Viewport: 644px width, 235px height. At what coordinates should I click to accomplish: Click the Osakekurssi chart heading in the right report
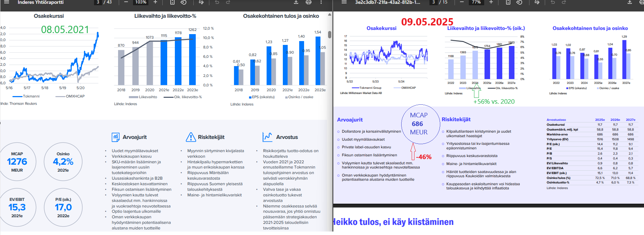[381, 28]
